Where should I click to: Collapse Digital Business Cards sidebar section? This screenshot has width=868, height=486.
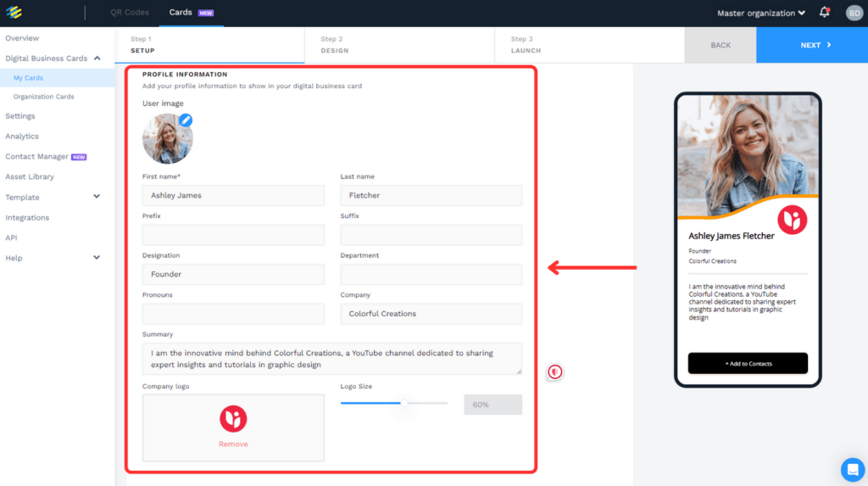[97, 59]
